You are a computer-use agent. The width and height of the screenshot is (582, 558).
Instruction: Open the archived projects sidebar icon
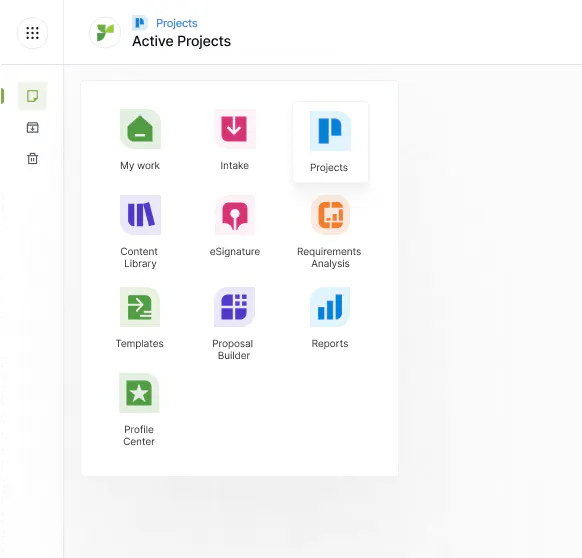(x=33, y=127)
